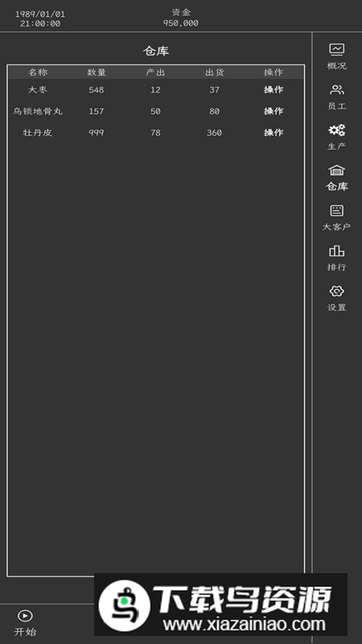Image resolution: width=362 pixels, height=644 pixels.
Task: Select the 大枣 item name
Action: coord(38,89)
